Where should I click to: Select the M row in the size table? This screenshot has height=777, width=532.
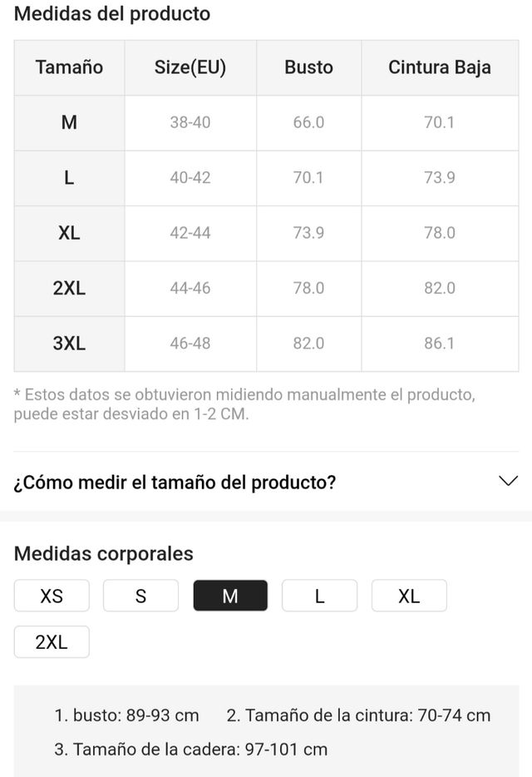click(266, 122)
